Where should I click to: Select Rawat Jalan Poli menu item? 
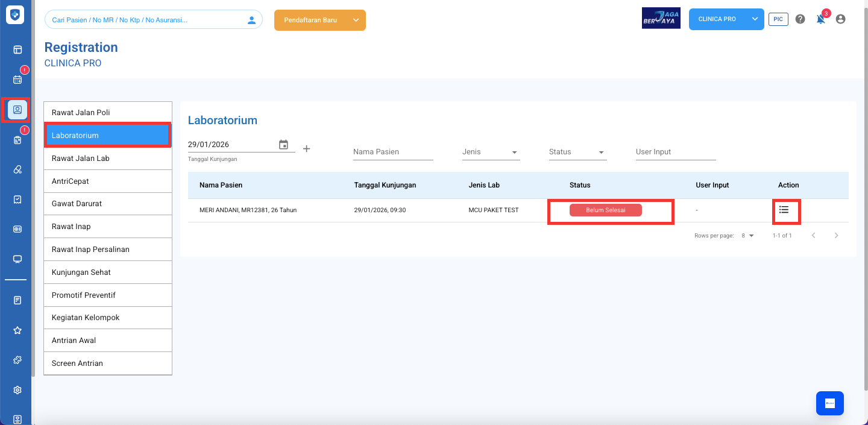(x=108, y=113)
